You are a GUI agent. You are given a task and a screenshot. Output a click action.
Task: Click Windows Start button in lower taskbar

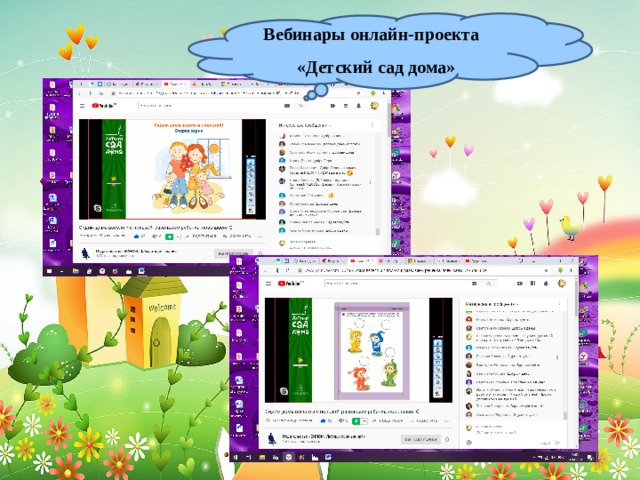[x=236, y=457]
